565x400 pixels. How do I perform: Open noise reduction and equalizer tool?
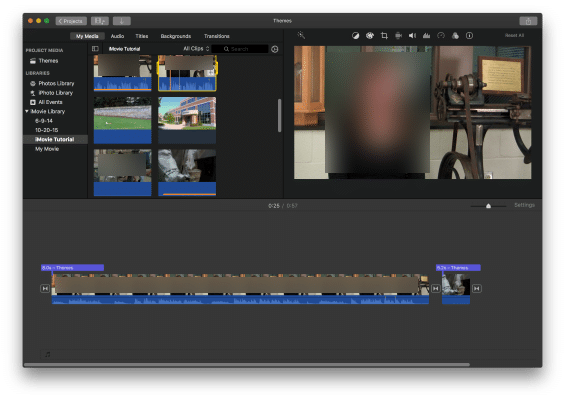427,35
